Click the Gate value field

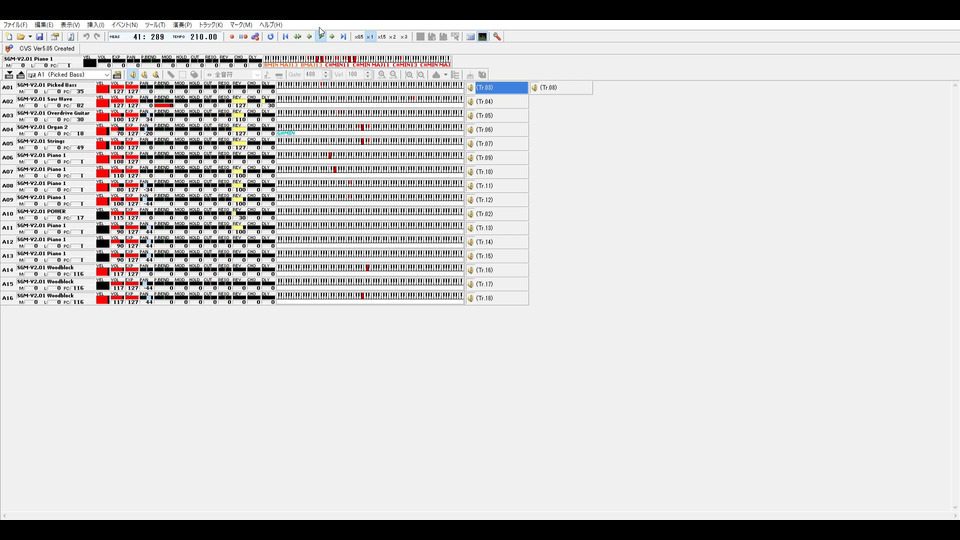pyautogui.click(x=313, y=75)
